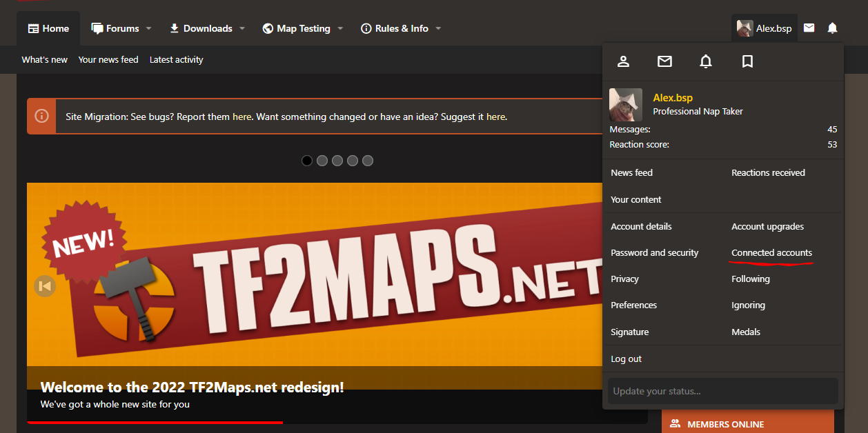Screen dimensions: 868x433
Task: Click the Messages count 45
Action: (832, 130)
